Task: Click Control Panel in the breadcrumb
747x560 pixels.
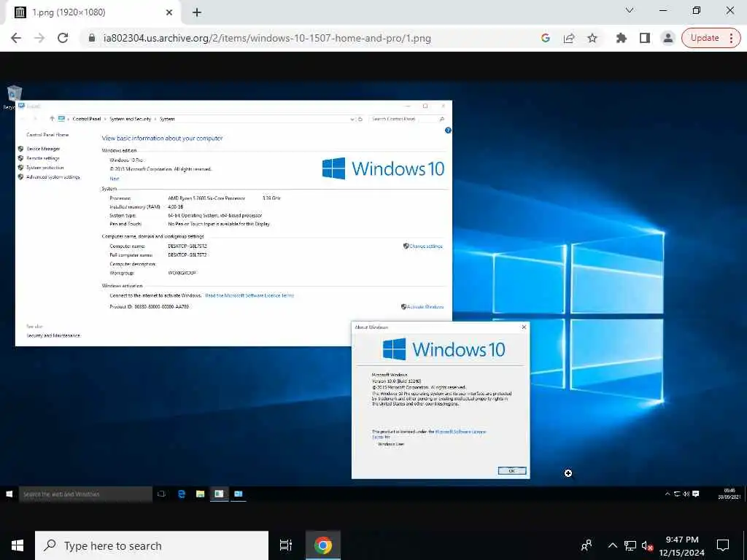Action: (x=87, y=119)
